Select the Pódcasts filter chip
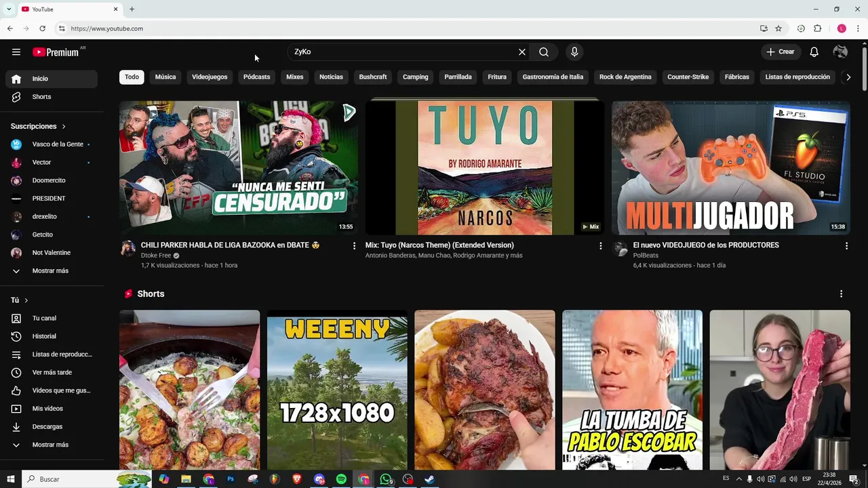The image size is (868, 488). (256, 77)
